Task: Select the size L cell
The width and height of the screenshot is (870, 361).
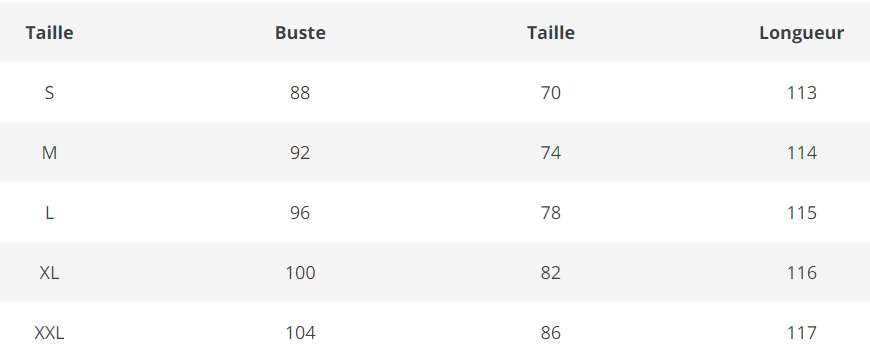Action: pos(49,212)
